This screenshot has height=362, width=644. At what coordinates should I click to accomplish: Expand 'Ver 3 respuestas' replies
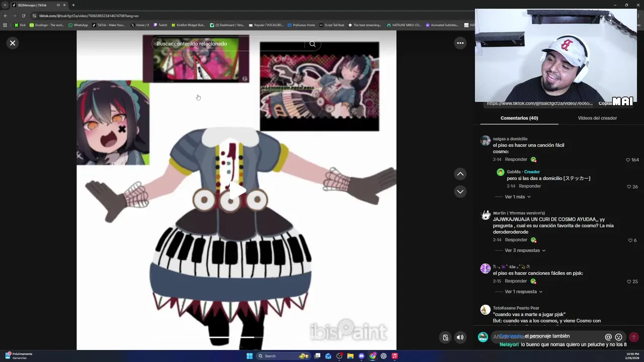[x=525, y=250]
